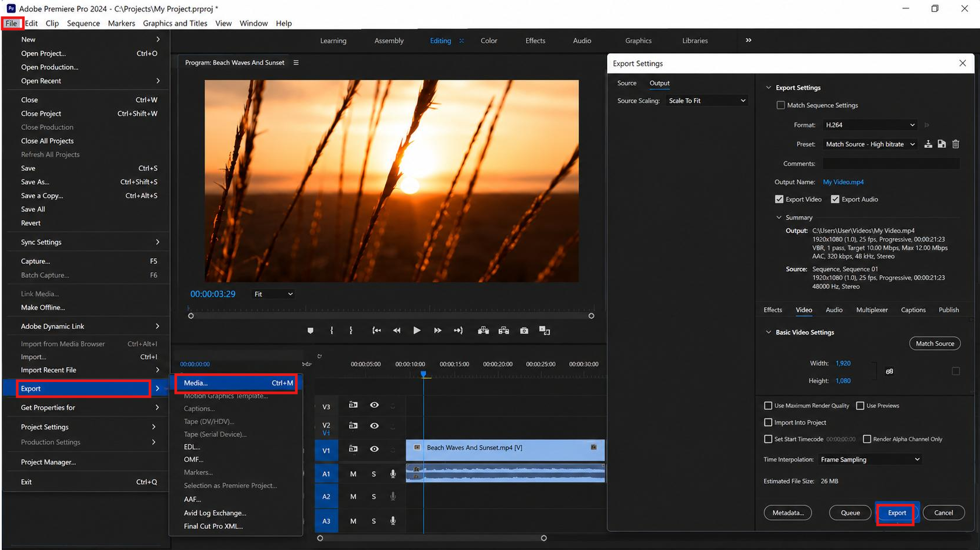
Task: Close the Export Settings dialog with X
Action: pyautogui.click(x=962, y=63)
